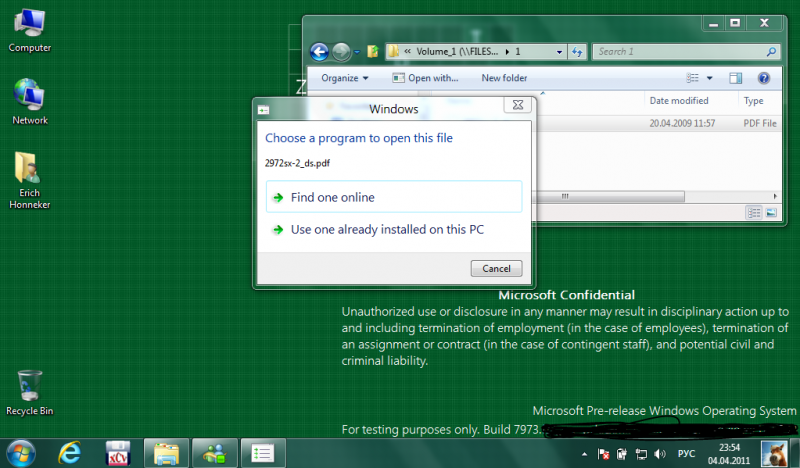This screenshot has height=468, width=800.
Task: Open the Recycle Bin desktop icon
Action: 30,392
